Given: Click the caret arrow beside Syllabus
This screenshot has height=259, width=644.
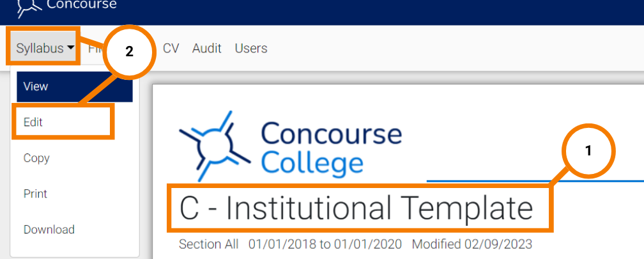Looking at the screenshot, I should click(70, 48).
